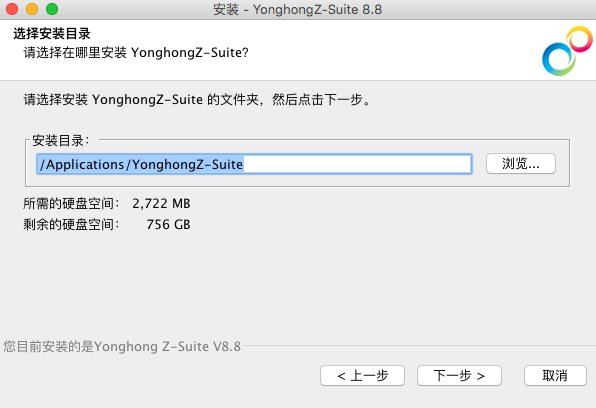596x408 pixels.
Task: Go back with < 上一步 button
Action: point(362,376)
